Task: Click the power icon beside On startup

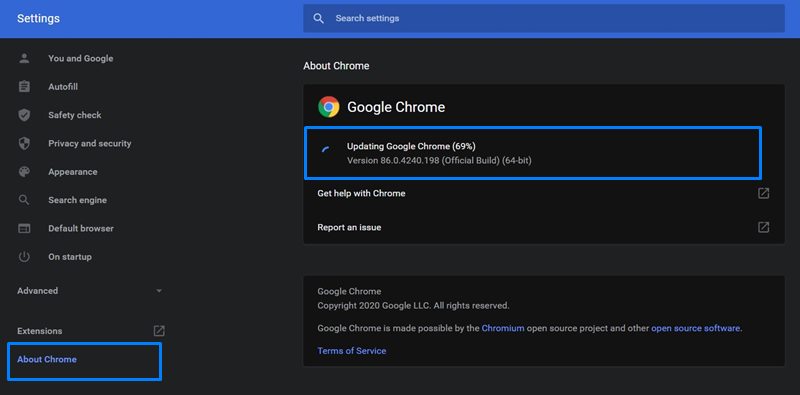Action: (x=24, y=257)
